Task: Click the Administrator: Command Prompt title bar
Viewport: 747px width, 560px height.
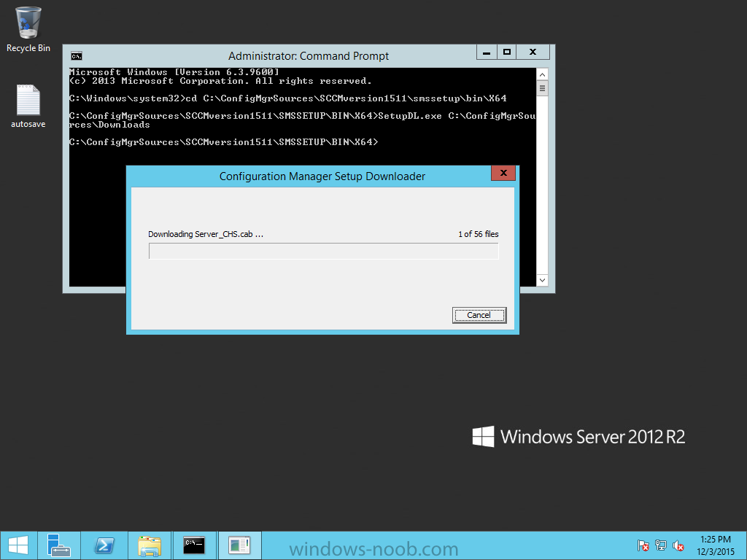Action: pyautogui.click(x=309, y=56)
